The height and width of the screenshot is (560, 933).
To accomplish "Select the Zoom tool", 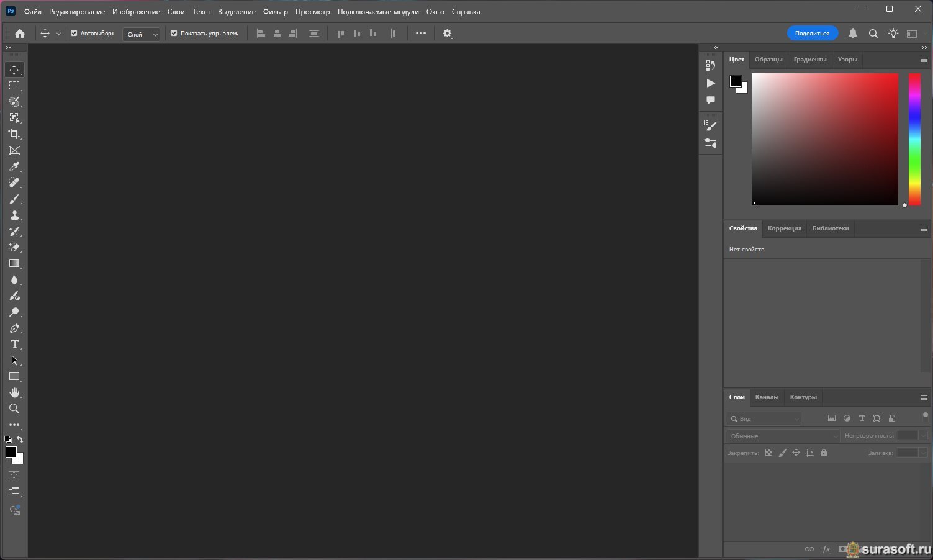I will tap(14, 409).
